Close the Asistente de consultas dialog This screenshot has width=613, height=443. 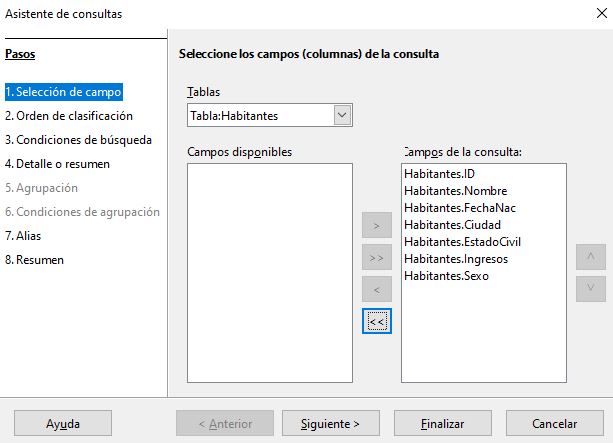(602, 13)
